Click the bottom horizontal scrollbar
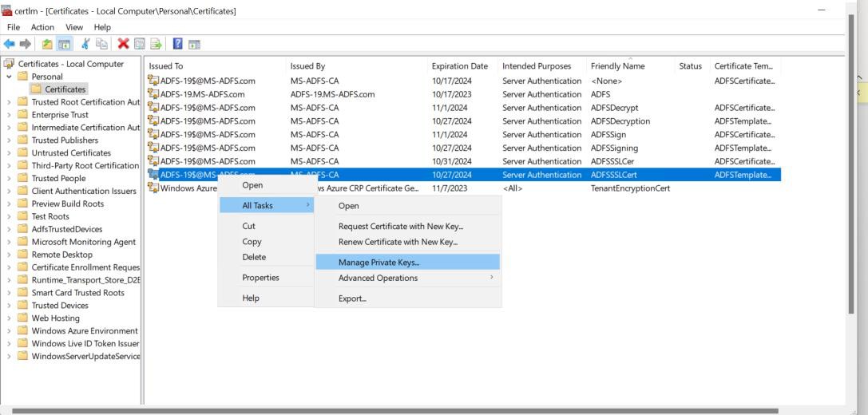The image size is (868, 415). click(x=394, y=411)
